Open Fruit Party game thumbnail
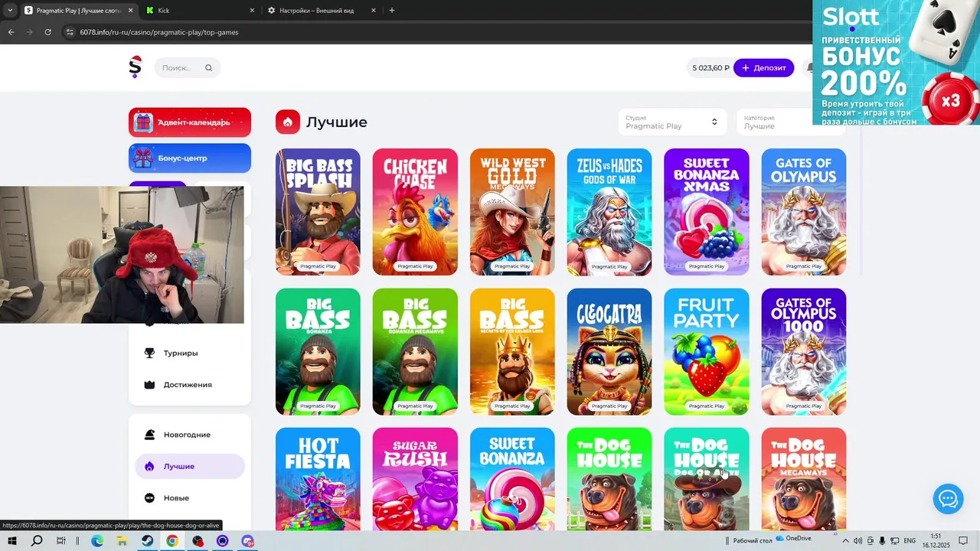The width and height of the screenshot is (980, 551). [x=707, y=352]
